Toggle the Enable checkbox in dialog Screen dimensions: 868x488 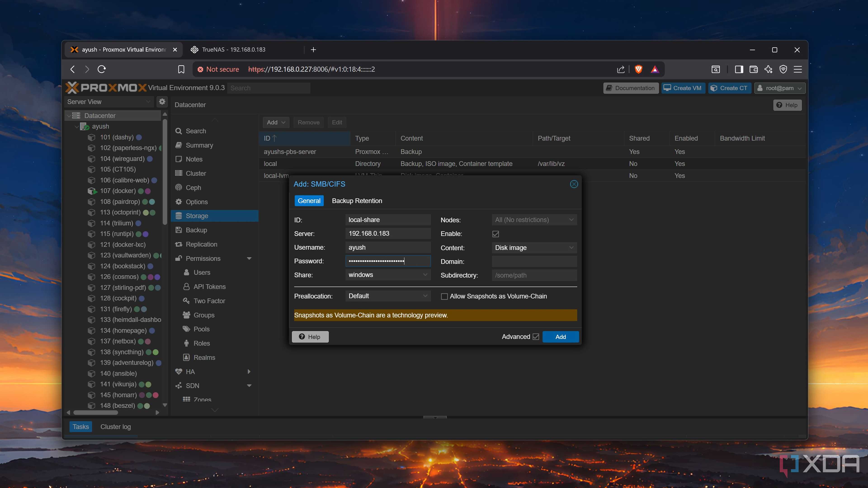click(495, 234)
